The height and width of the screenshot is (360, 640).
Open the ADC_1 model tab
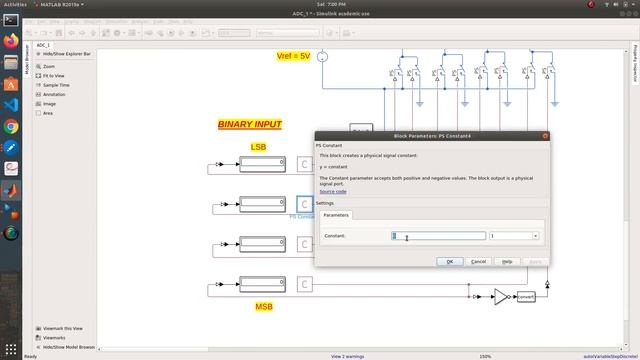click(43, 45)
